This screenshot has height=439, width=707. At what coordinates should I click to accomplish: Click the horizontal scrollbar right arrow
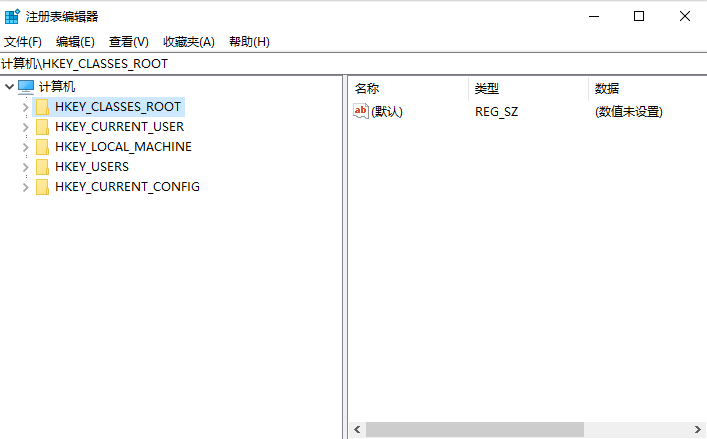coord(698,430)
